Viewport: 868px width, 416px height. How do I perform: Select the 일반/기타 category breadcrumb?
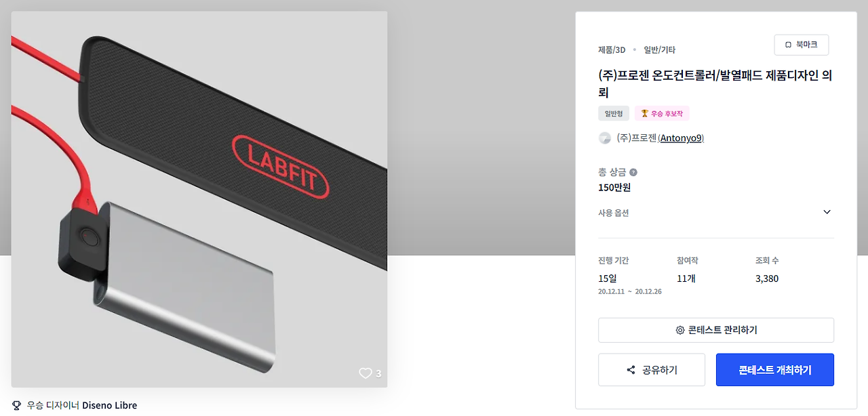[x=659, y=49]
